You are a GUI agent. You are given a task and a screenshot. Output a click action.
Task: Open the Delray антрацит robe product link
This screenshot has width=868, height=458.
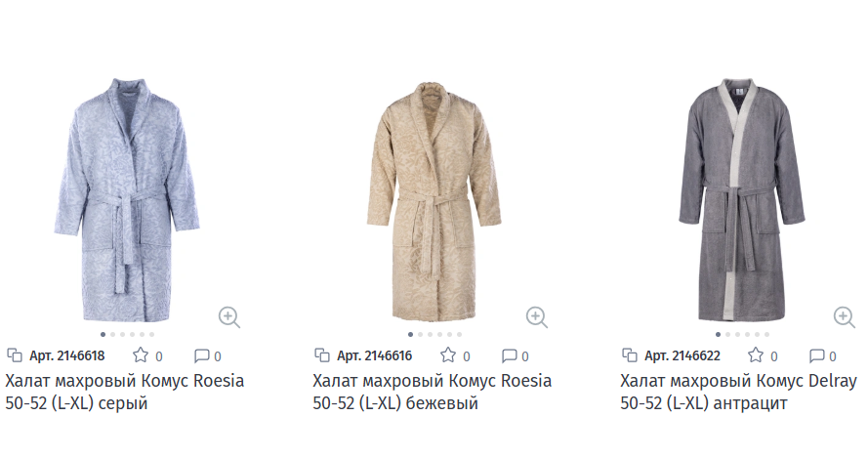pos(738,392)
